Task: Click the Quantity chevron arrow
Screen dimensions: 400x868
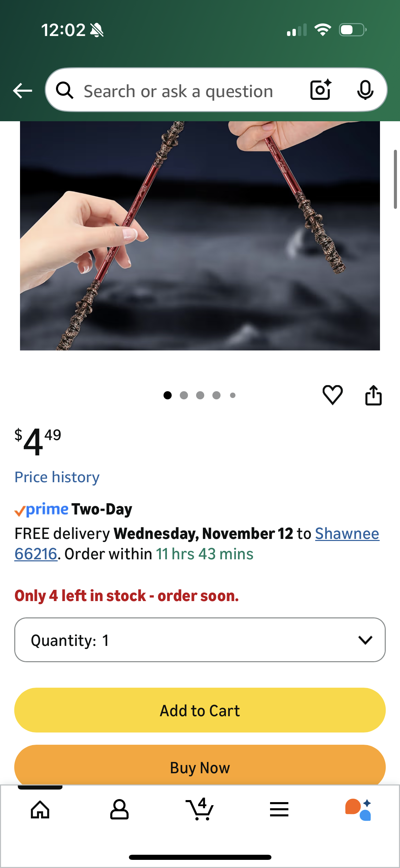Action: pyautogui.click(x=365, y=640)
